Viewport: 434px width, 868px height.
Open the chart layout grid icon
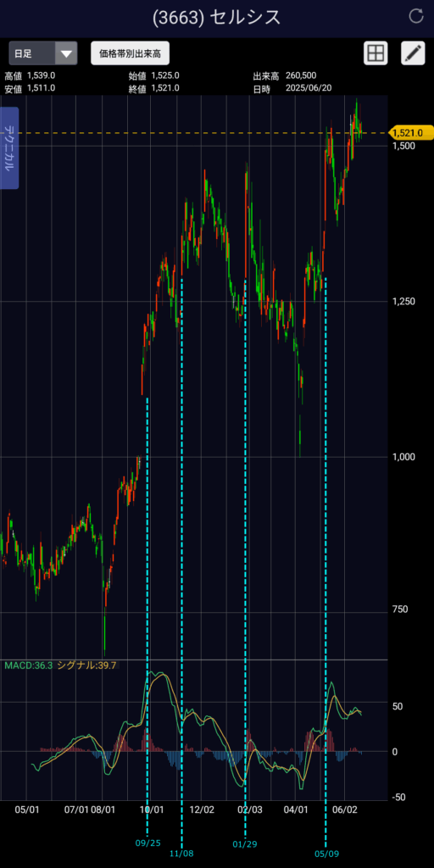[376, 53]
